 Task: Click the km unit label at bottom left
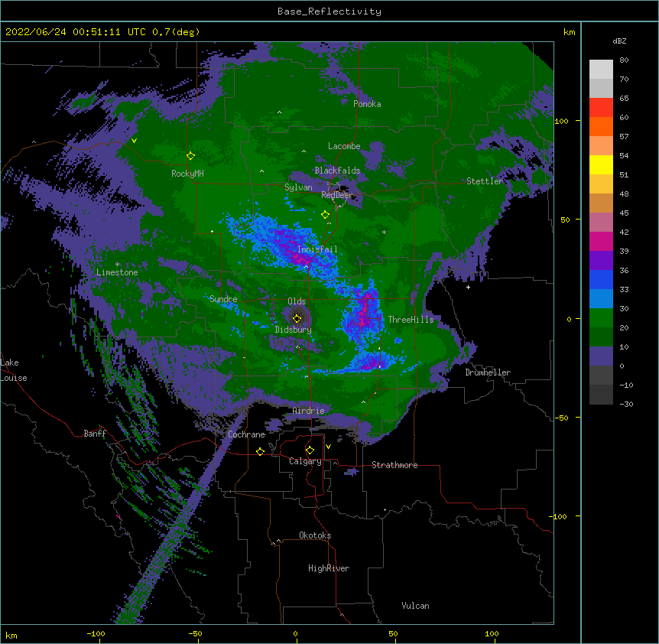(x=11, y=636)
